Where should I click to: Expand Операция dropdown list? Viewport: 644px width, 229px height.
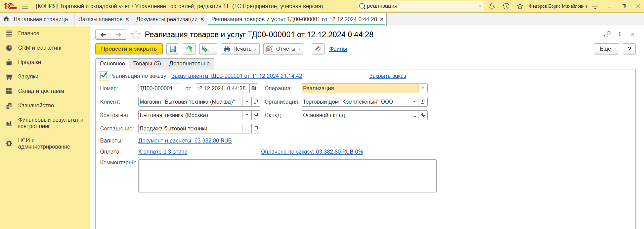click(x=423, y=88)
